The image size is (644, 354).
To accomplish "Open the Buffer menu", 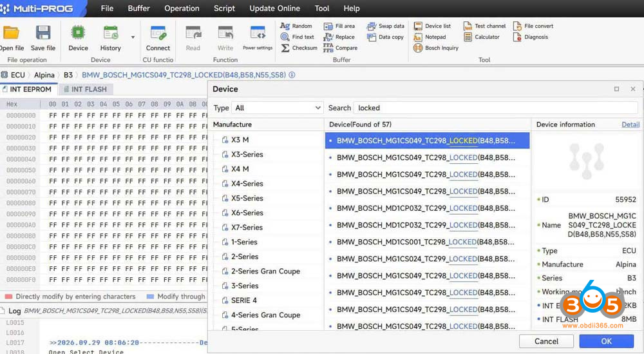I will point(139,8).
